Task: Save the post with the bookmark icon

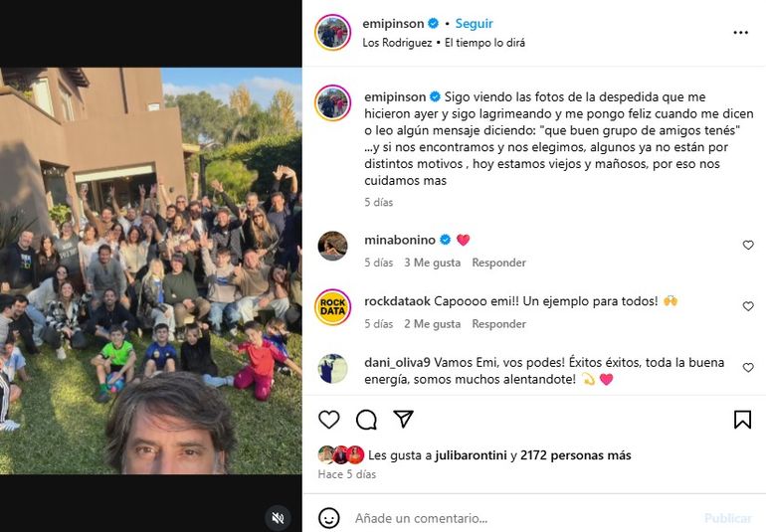Action: pos(742,420)
